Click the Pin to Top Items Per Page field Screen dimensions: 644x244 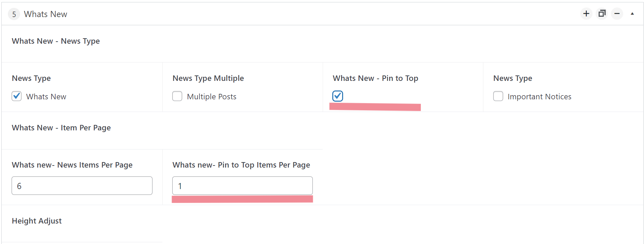pos(243,186)
